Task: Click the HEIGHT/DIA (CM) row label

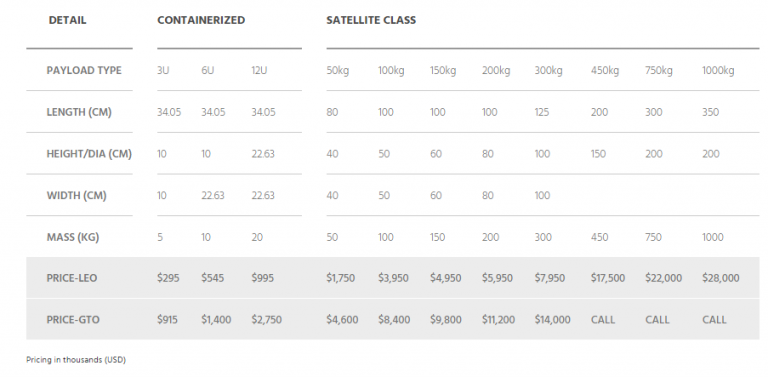Action: pyautogui.click(x=89, y=154)
